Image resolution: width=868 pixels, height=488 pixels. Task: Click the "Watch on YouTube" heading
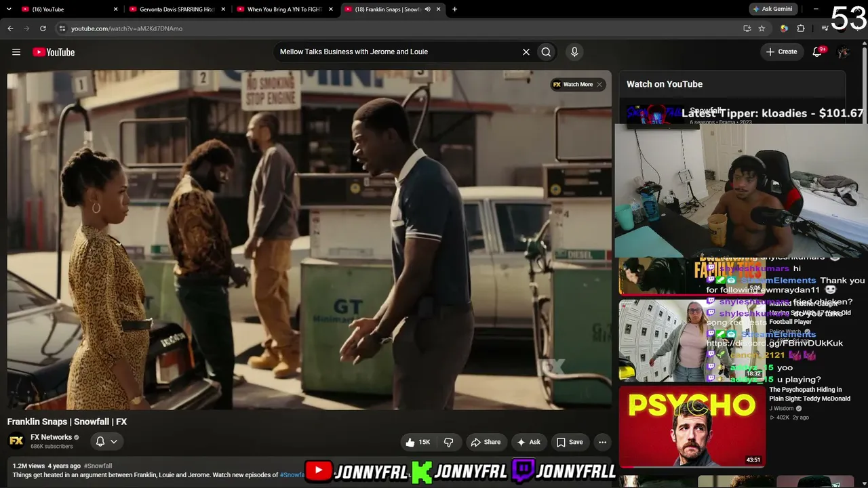click(665, 84)
